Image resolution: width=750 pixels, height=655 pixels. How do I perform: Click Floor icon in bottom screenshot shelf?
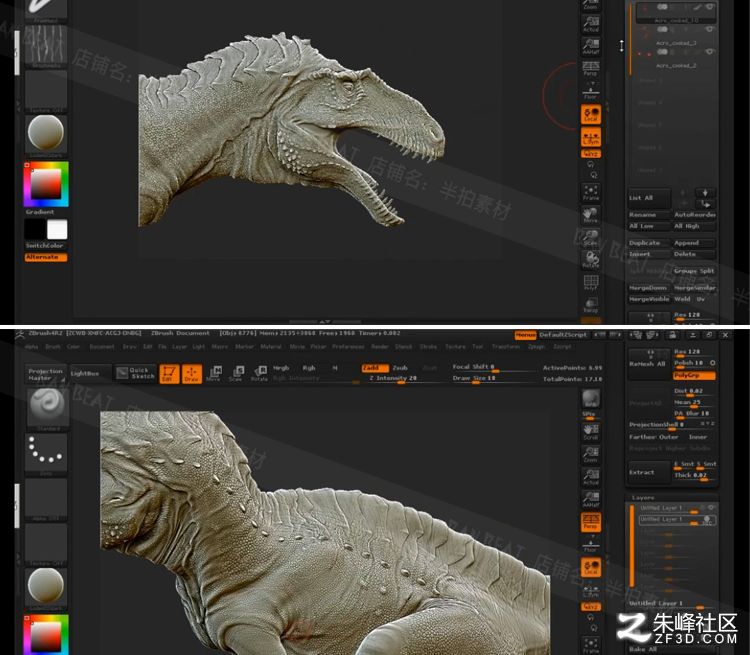(591, 544)
